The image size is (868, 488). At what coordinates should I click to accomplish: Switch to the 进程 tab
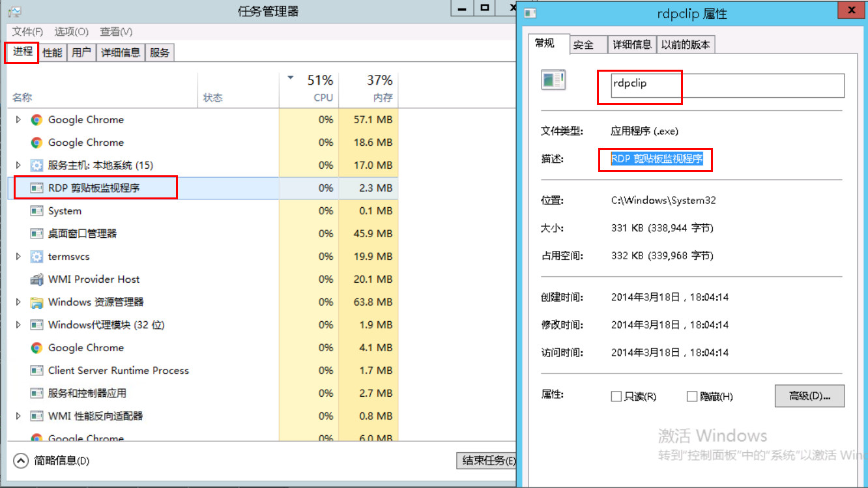pyautogui.click(x=23, y=51)
